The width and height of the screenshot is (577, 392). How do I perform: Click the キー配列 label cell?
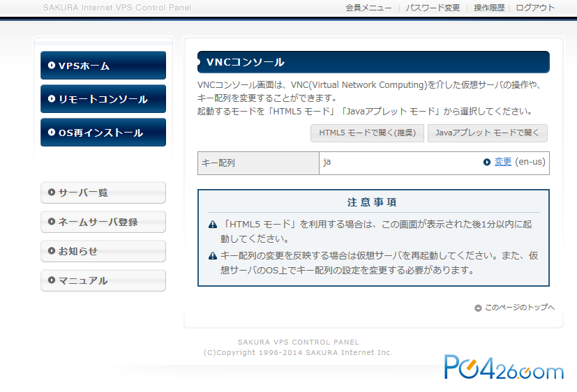click(258, 163)
